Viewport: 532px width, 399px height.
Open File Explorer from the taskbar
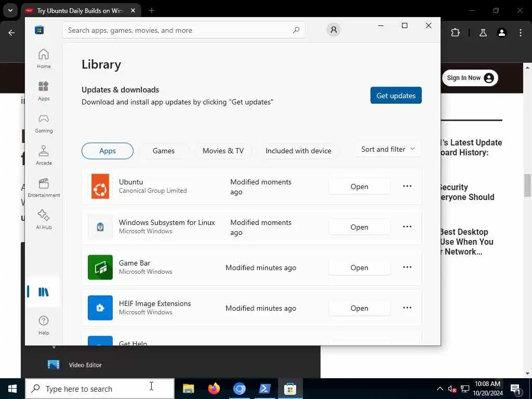188,389
